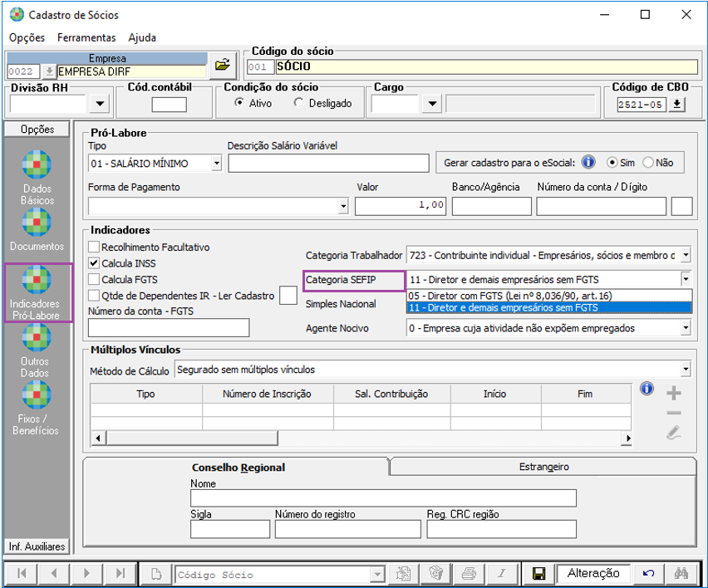The image size is (708, 588).
Task: Click the printer icon
Action: (470, 574)
